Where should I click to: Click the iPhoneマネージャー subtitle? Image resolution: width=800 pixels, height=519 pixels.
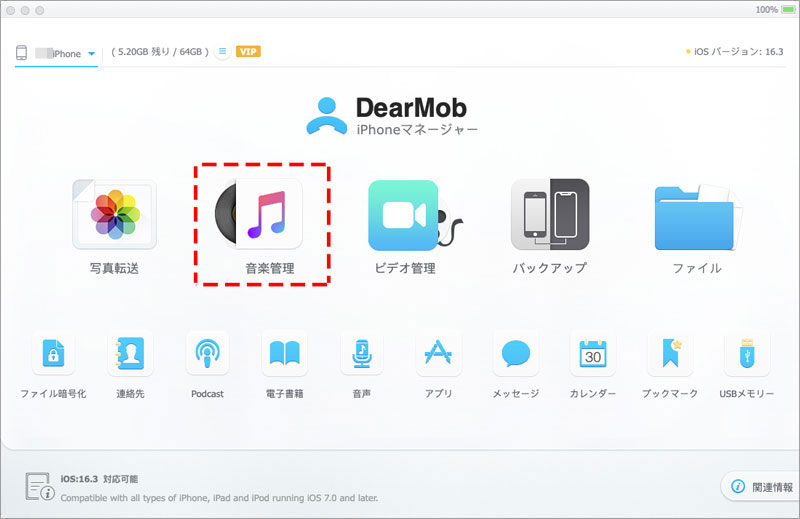[417, 130]
